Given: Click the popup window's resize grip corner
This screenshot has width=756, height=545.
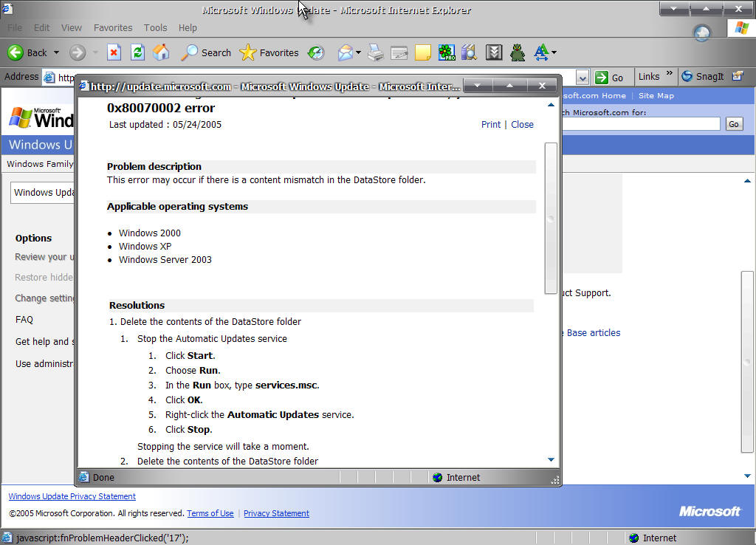Looking at the screenshot, I should pyautogui.click(x=555, y=479).
